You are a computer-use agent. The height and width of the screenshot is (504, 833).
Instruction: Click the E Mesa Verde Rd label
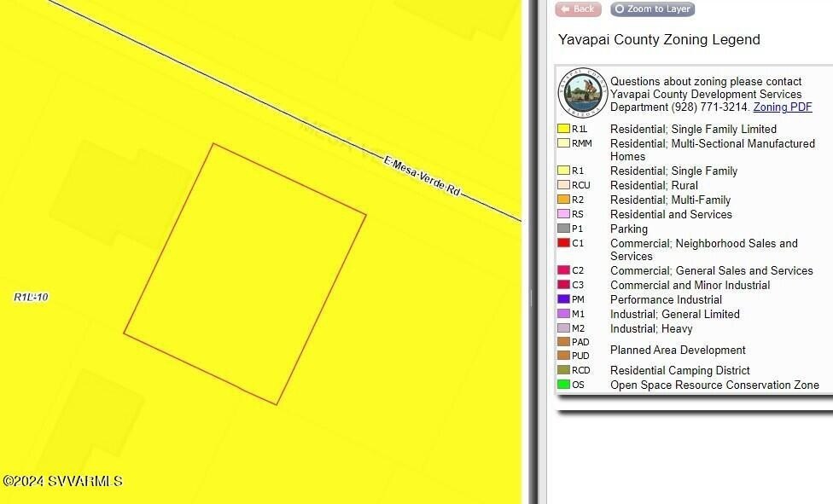422,177
